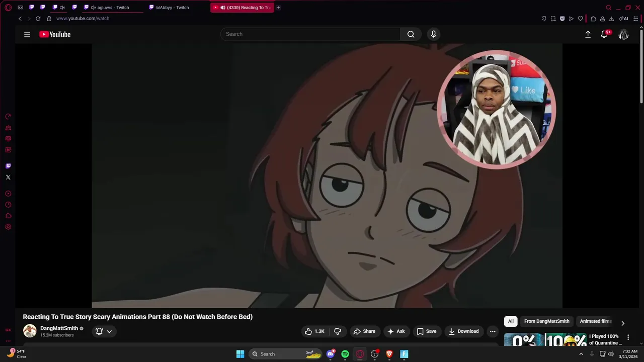Select the From DangMattSmith chip
This screenshot has width=644, height=362.
(547, 321)
